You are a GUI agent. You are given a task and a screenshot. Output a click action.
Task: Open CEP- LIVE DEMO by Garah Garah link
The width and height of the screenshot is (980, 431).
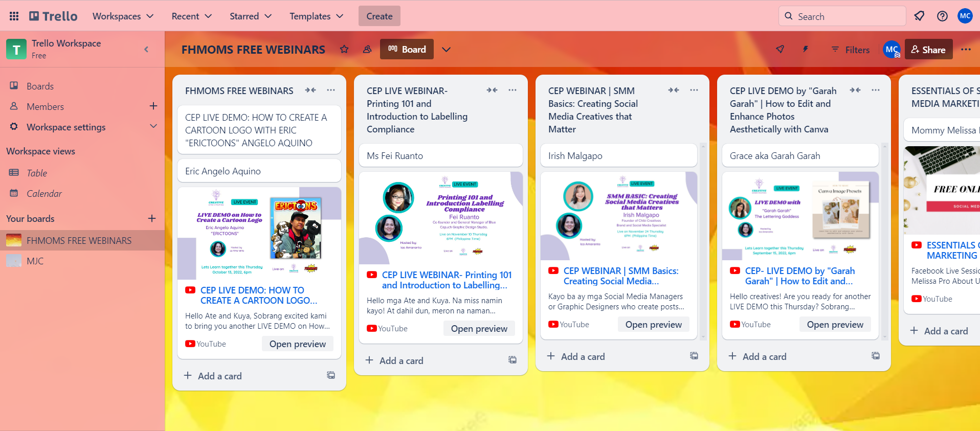[x=800, y=276]
